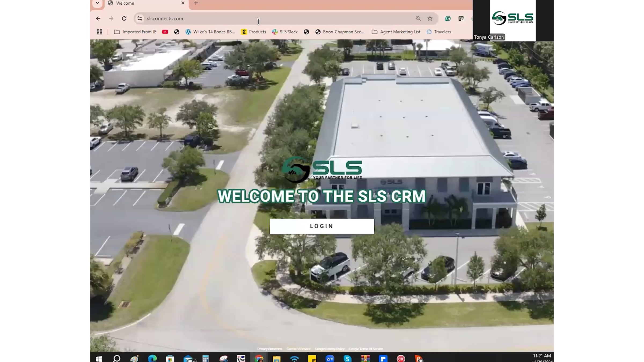Open Calculator from the taskbar
Viewport: 644px width, 362px height.
pos(206,358)
